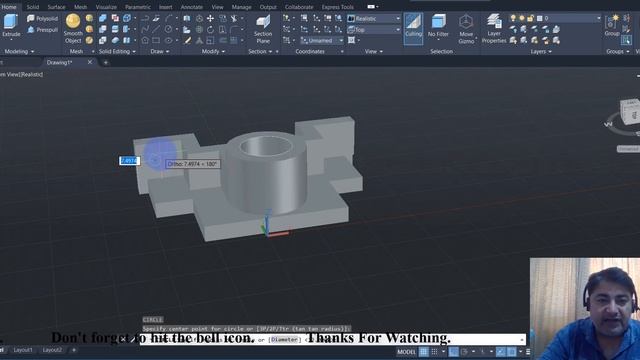This screenshot has height=360, width=640.
Task: Expand the Layers panel
Action: [x=541, y=51]
